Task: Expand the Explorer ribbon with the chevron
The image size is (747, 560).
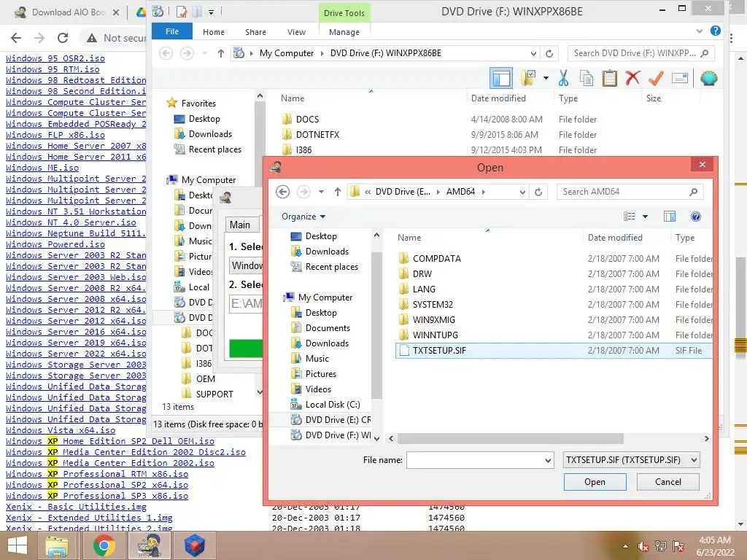Action: click(699, 31)
